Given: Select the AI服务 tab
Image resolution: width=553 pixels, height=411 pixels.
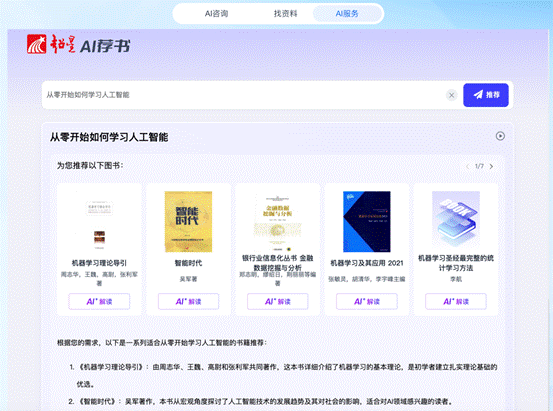Looking at the screenshot, I should (347, 14).
